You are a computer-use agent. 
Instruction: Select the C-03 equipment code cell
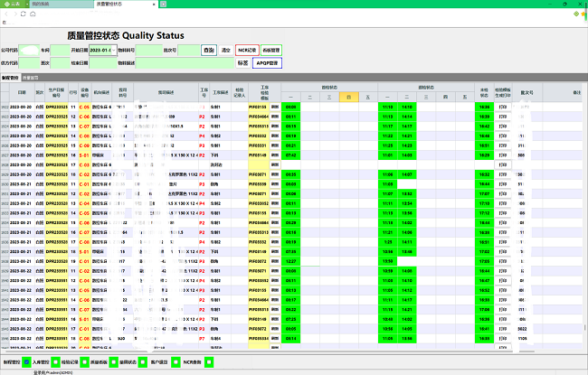coord(84,164)
